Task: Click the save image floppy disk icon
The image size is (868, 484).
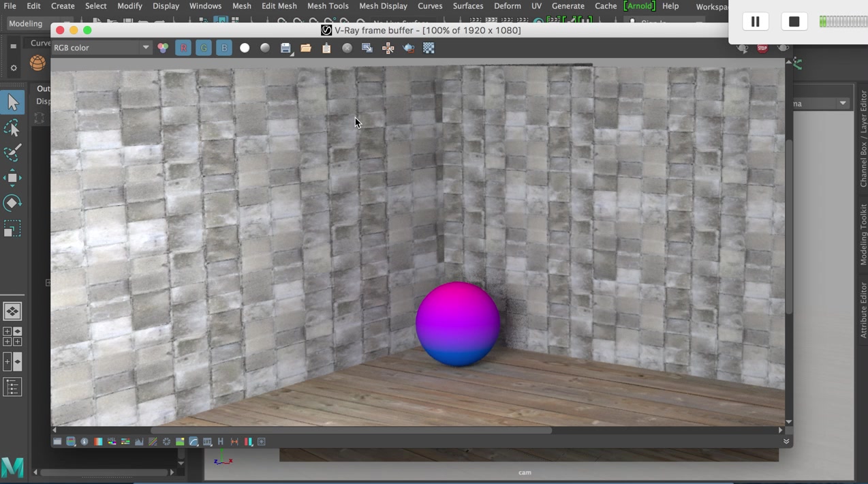Action: [x=285, y=48]
